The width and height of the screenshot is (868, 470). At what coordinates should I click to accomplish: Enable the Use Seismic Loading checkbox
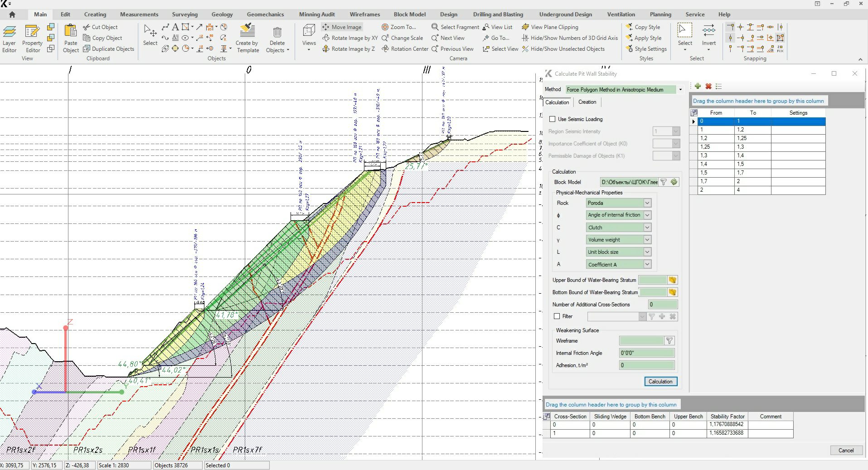(x=552, y=119)
